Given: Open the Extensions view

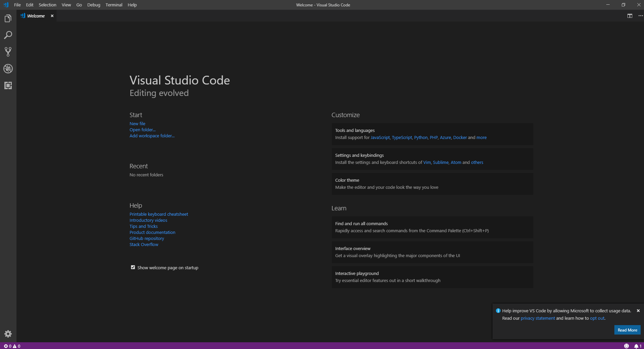Looking at the screenshot, I should (8, 85).
